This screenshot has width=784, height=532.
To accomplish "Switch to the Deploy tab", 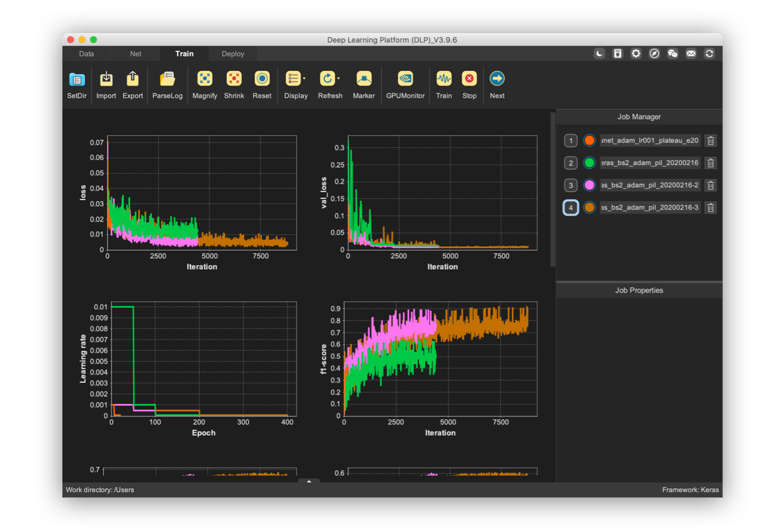I will point(233,54).
